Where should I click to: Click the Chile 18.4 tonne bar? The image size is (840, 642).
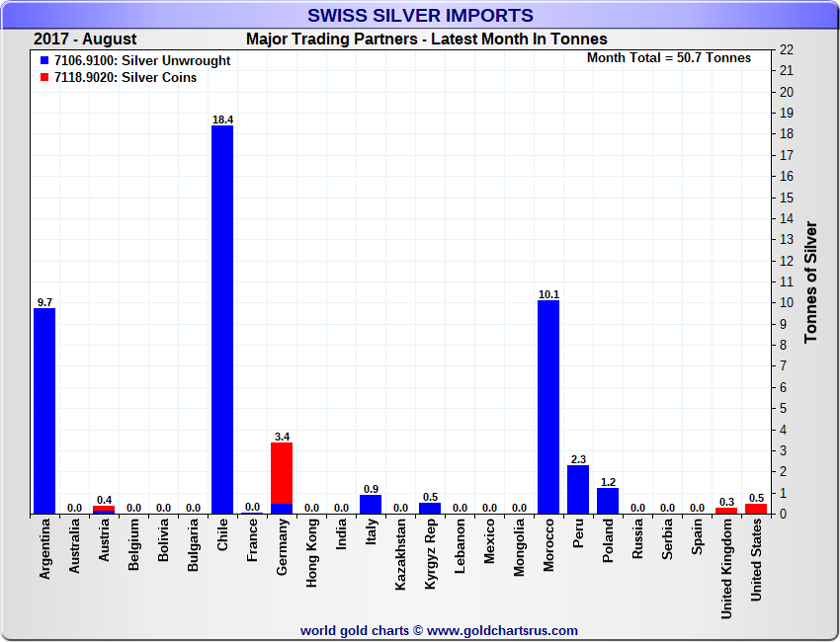(222, 319)
